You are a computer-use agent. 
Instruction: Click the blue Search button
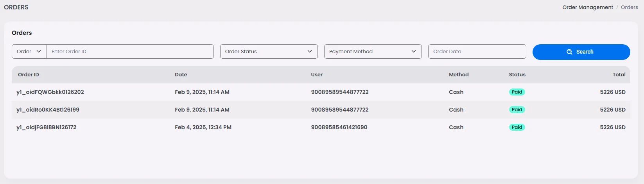point(581,52)
